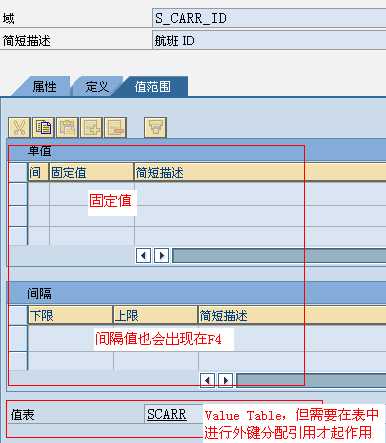Select first row selector in fixed values table
Viewport: 386px width, 443px height.
point(18,193)
